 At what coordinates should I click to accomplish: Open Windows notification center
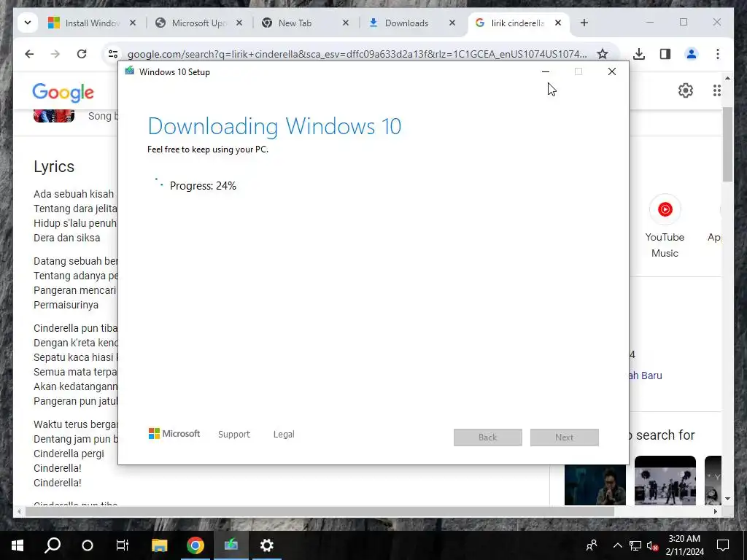[x=723, y=545]
